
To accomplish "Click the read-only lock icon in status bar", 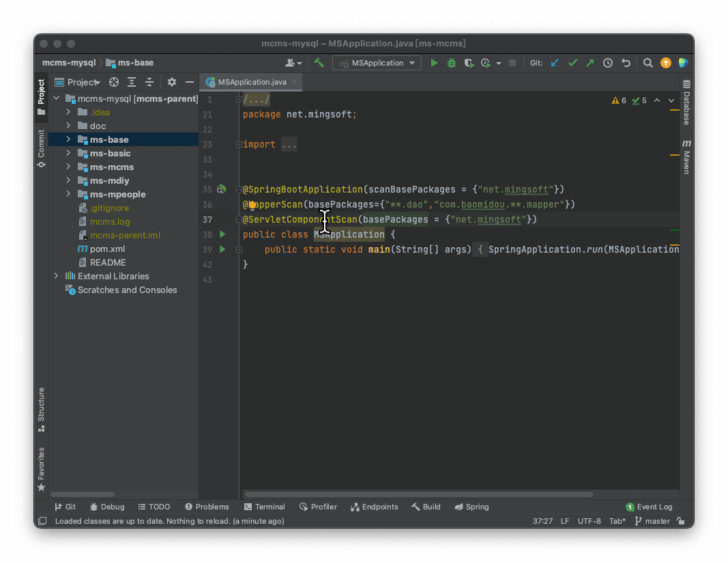I will pos(681,521).
